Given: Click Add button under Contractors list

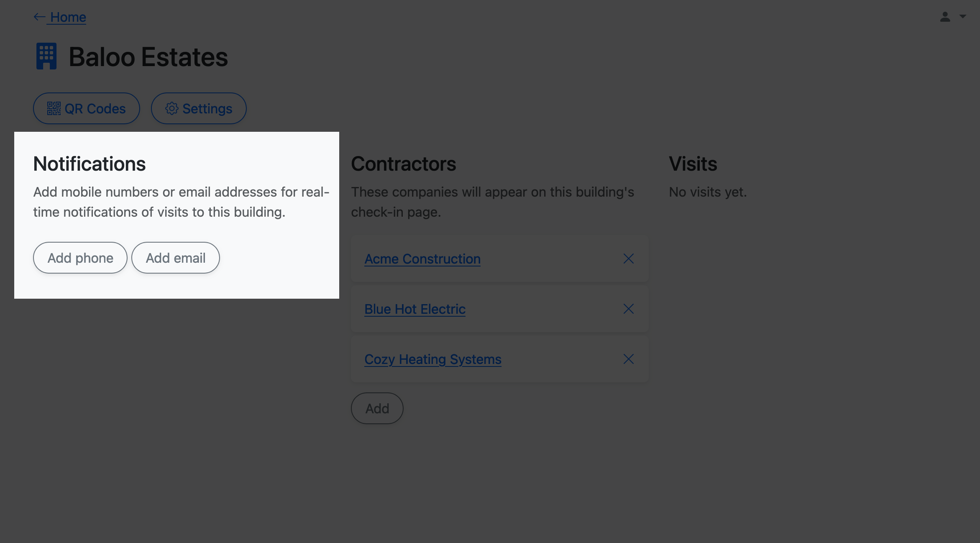Looking at the screenshot, I should click(377, 408).
